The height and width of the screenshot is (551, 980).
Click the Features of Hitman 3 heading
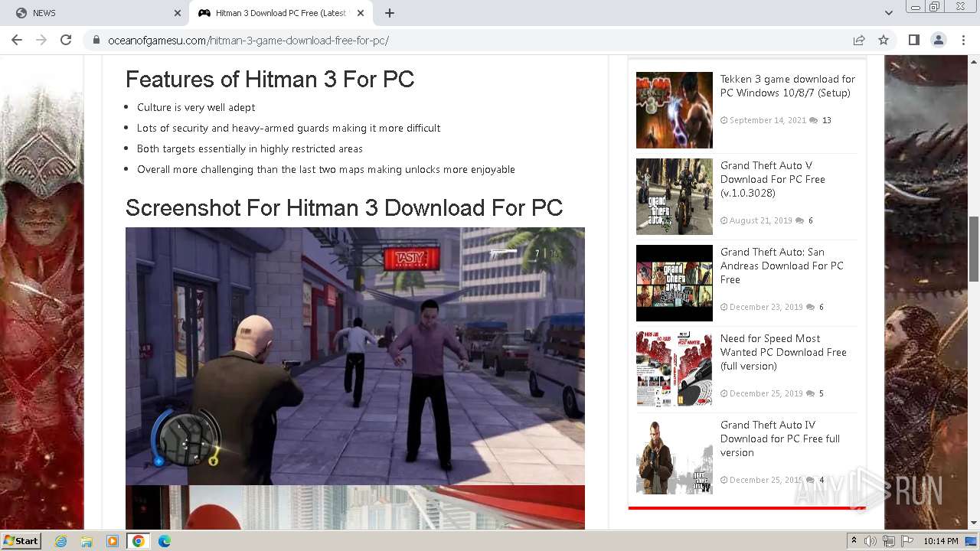(x=269, y=79)
